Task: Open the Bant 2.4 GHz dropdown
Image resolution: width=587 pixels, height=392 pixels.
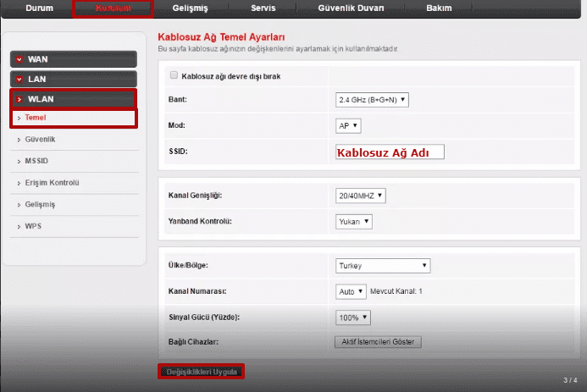Action: [372, 100]
